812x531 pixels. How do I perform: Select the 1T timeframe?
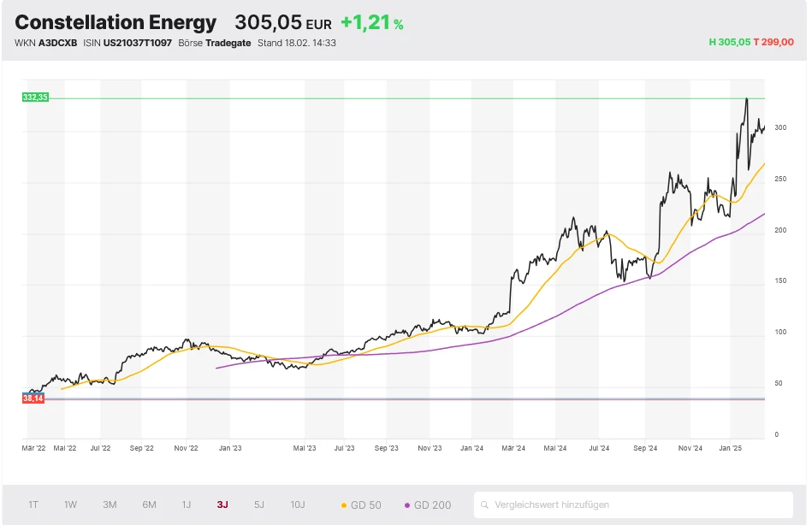pos(33,504)
